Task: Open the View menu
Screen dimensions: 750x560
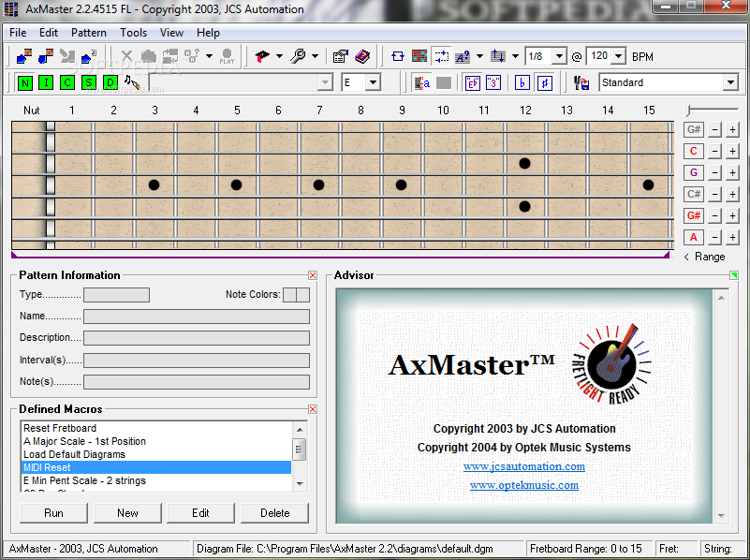Action: [x=171, y=33]
